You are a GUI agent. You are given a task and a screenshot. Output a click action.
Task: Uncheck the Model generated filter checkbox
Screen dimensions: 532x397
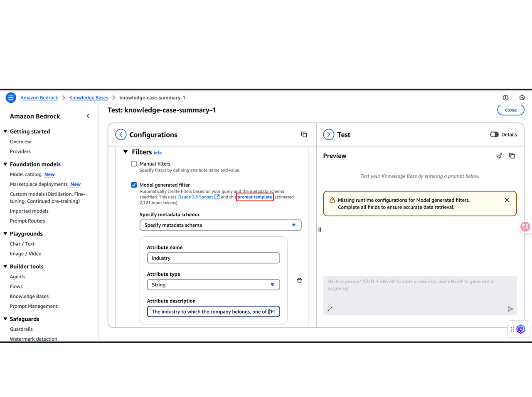coord(134,185)
